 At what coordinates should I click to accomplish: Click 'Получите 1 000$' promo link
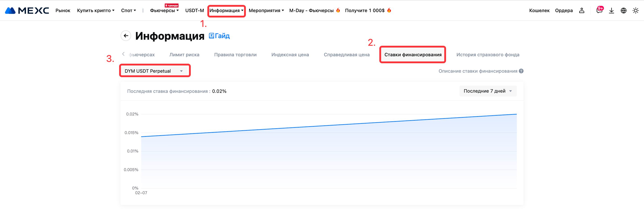[x=365, y=11]
